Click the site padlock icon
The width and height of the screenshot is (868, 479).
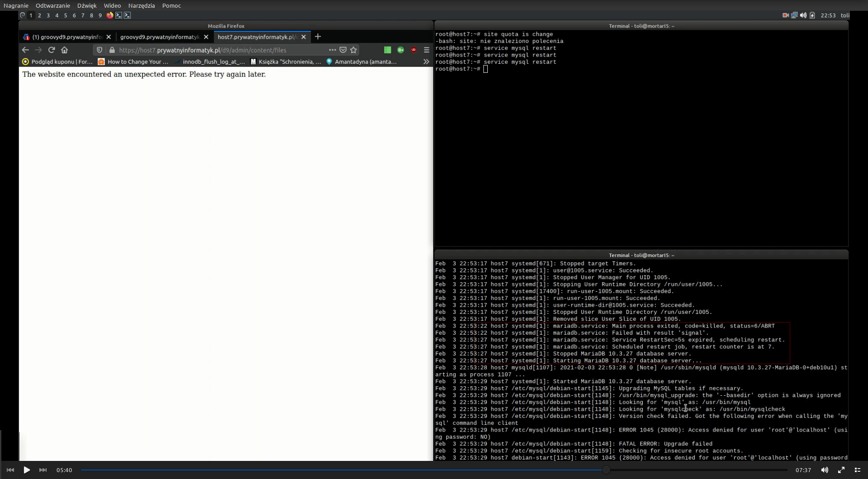(112, 50)
